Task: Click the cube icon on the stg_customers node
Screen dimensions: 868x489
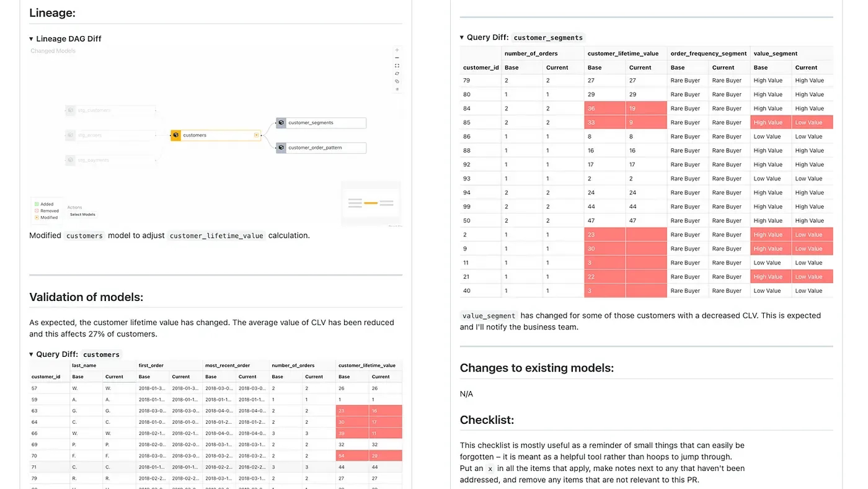Action: pyautogui.click(x=69, y=110)
